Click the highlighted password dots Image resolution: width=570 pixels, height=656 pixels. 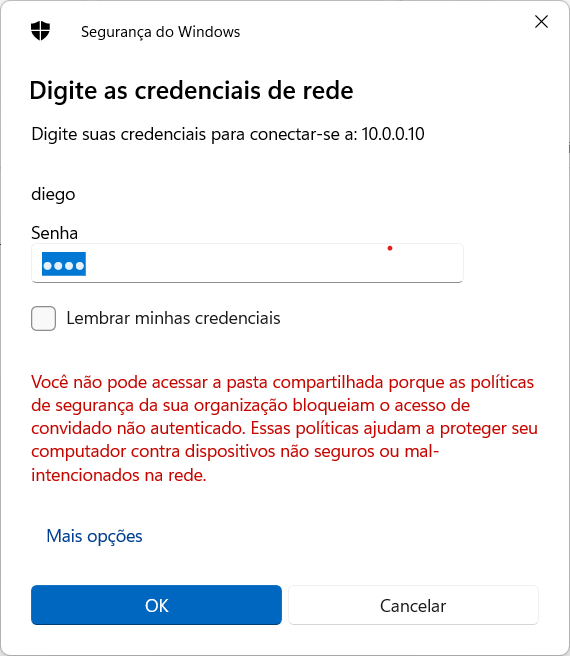(x=64, y=264)
